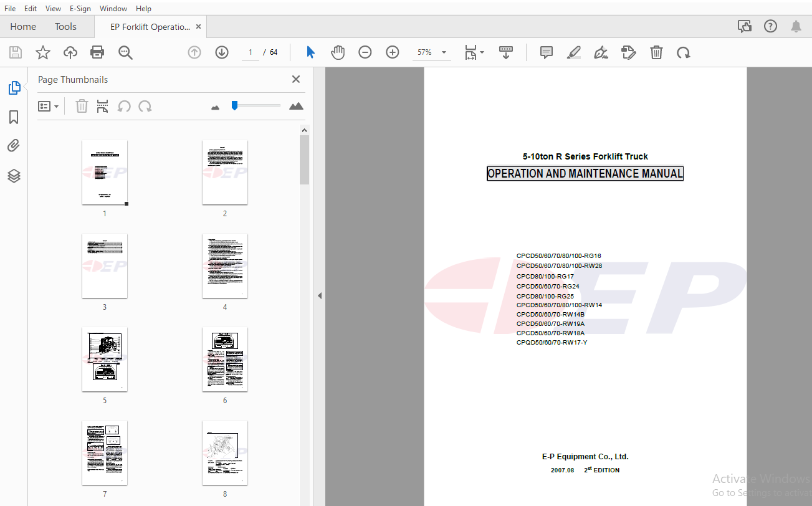Image resolution: width=812 pixels, height=506 pixels.
Task: Activate the Hand pan tool
Action: (x=338, y=52)
